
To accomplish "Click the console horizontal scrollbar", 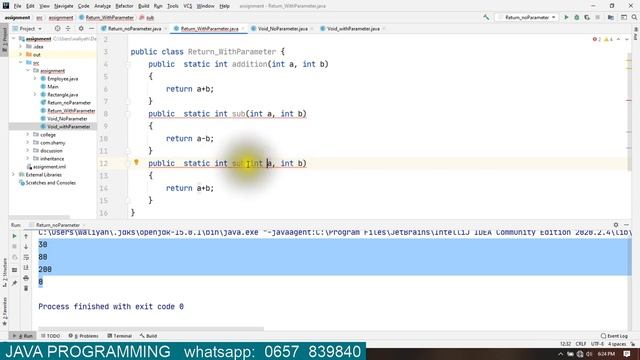I will [x=151, y=329].
